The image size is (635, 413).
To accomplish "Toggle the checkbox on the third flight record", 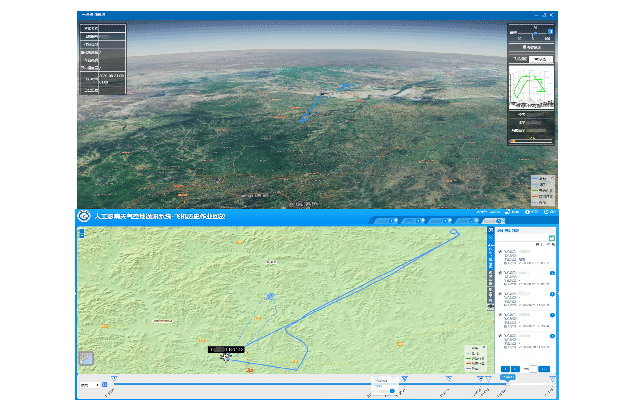I will tap(500, 296).
